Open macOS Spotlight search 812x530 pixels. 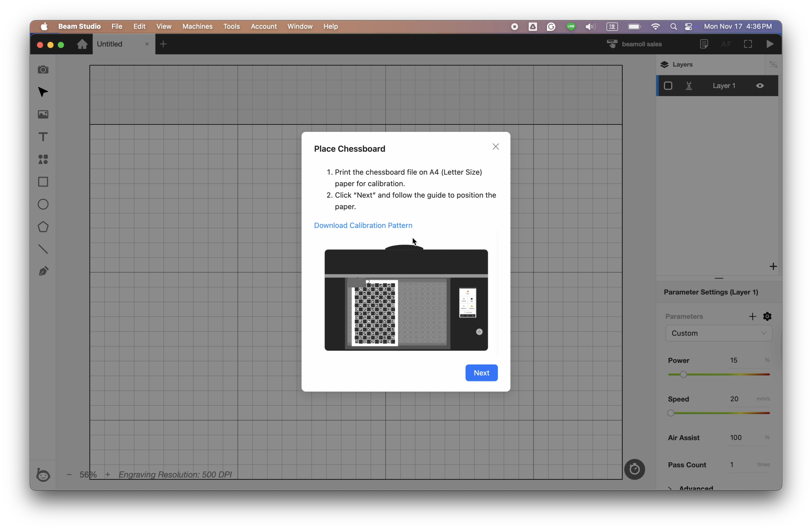[673, 26]
